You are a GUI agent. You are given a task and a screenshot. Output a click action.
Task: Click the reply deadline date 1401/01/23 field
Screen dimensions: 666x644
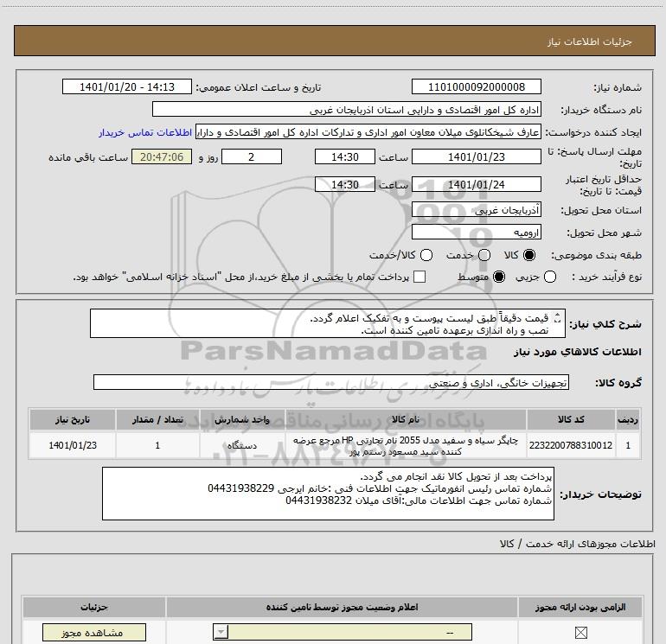pos(476,156)
